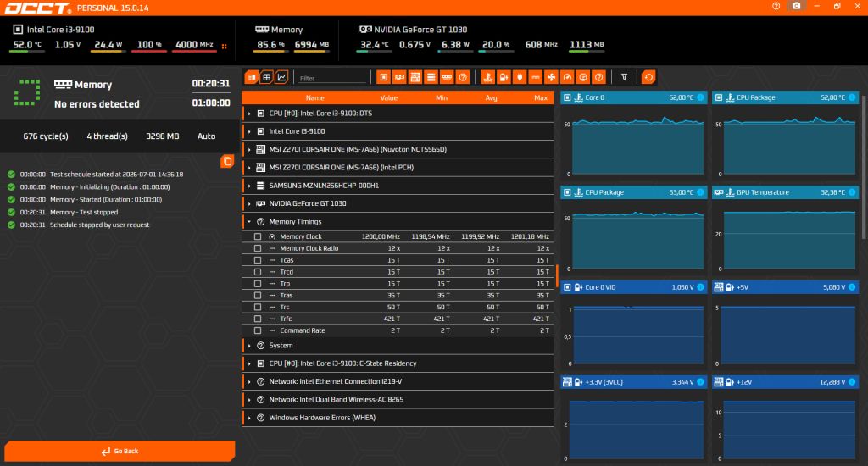Click the Memory test status square icon

pos(27,92)
